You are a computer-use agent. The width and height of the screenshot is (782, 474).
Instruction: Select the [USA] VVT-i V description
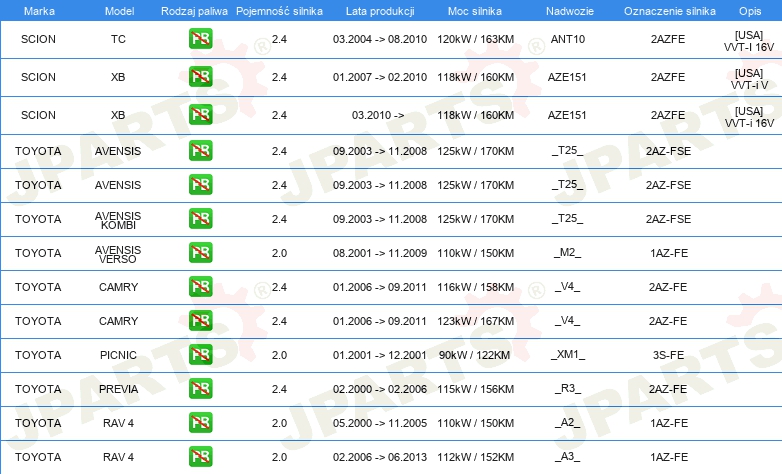click(749, 79)
